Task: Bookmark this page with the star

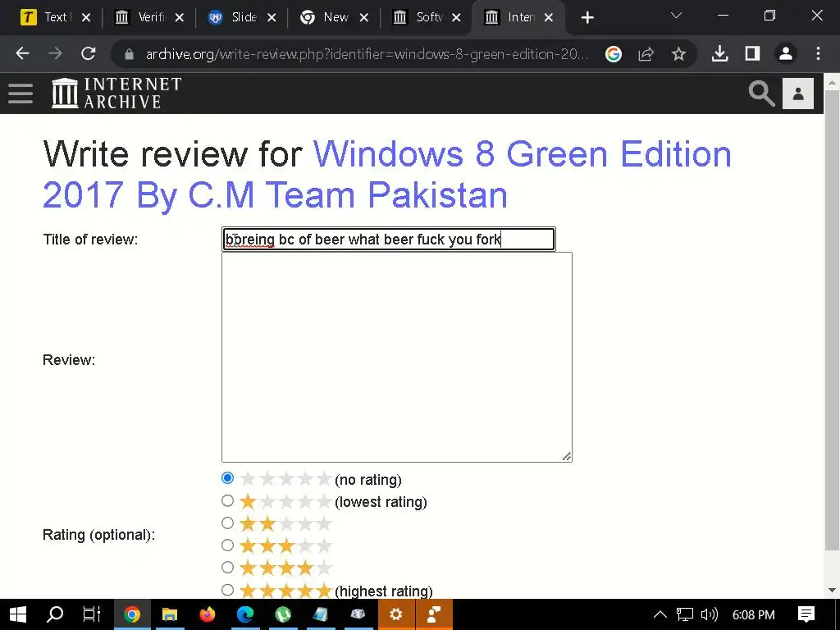Action: 678,53
